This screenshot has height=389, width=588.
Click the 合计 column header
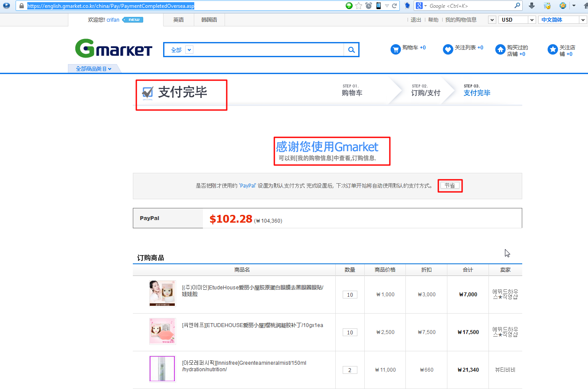pyautogui.click(x=468, y=270)
